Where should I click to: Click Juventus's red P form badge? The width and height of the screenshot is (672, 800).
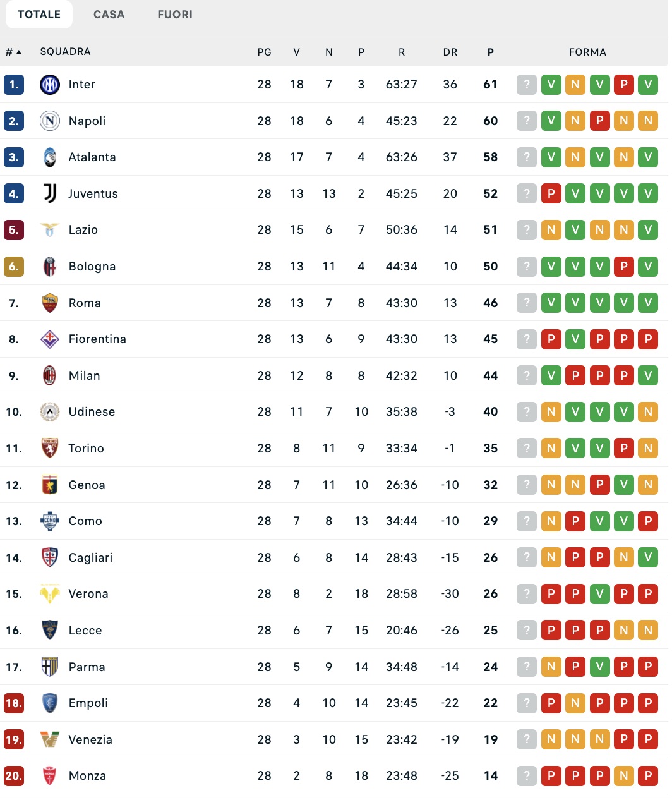[x=551, y=193]
